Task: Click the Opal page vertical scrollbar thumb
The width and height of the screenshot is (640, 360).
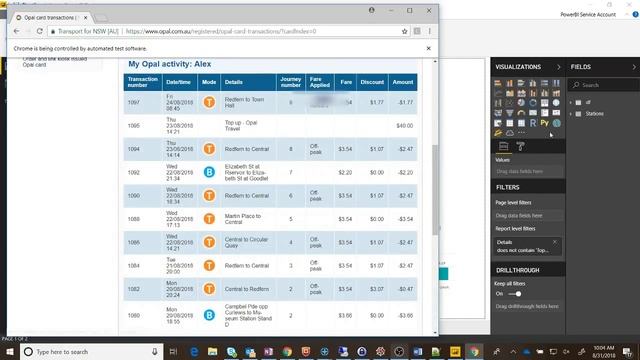Action: 435,190
